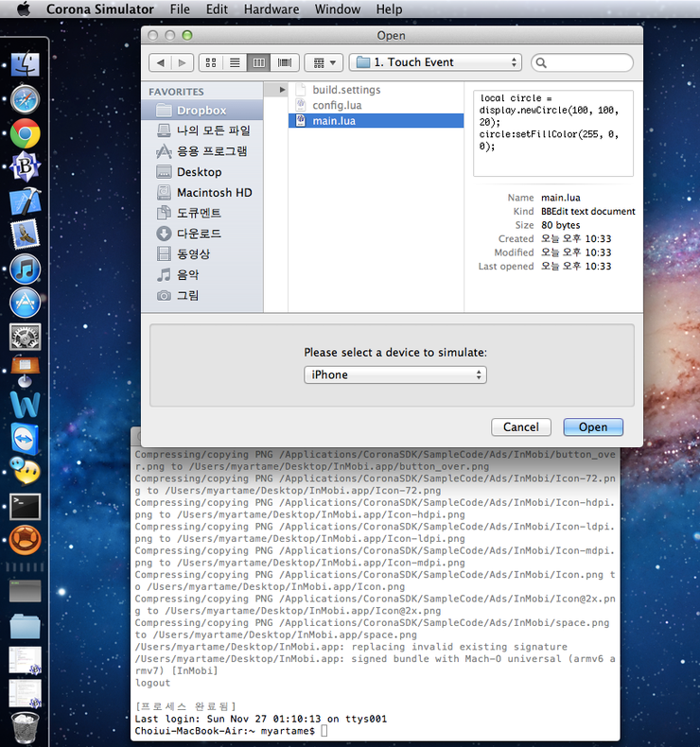Select '다운로드' in sidebar
Screen dimensions: 700x747
pyautogui.click(x=202, y=234)
